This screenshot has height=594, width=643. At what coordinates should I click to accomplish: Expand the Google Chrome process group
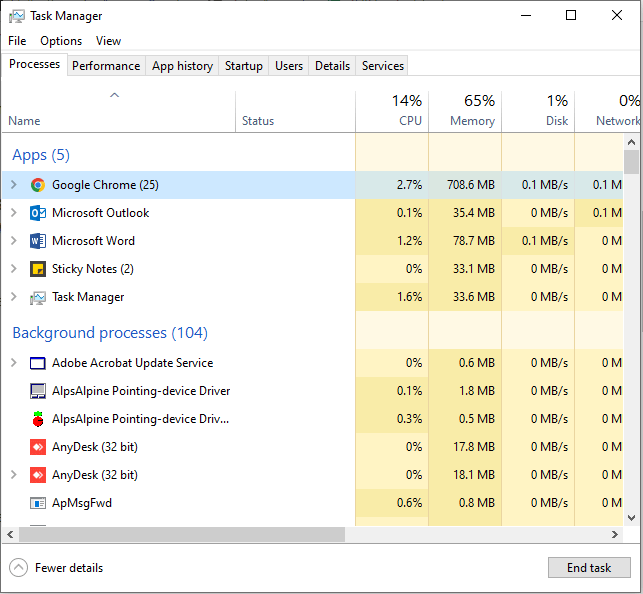14,184
